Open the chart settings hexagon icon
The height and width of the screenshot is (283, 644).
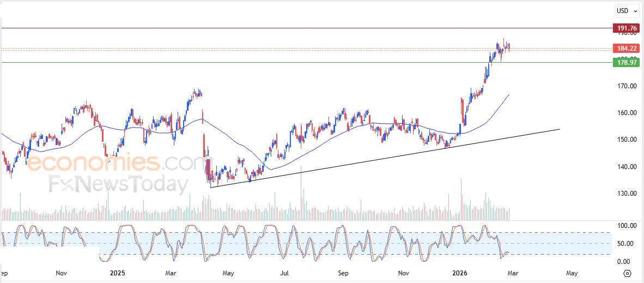tap(627, 273)
